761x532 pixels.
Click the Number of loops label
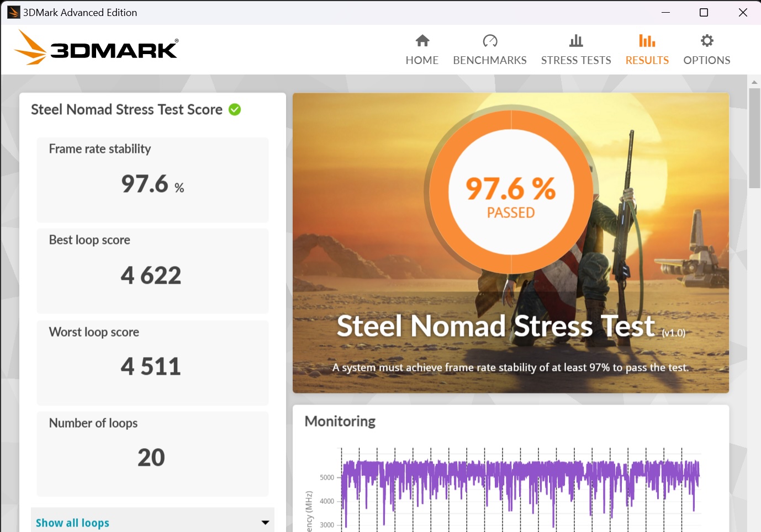pyautogui.click(x=93, y=423)
